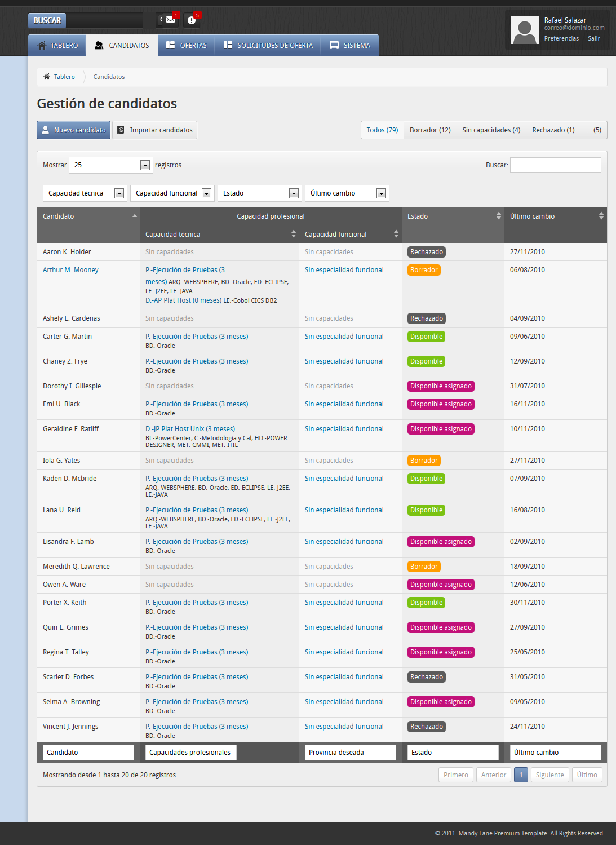Expand the Capacidad técnica filter dropdown

(x=119, y=193)
